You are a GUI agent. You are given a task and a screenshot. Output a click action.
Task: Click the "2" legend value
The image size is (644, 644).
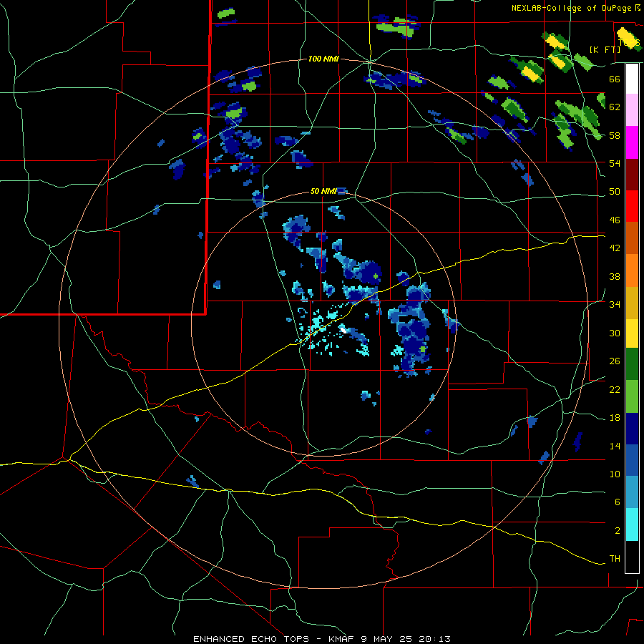pos(618,531)
